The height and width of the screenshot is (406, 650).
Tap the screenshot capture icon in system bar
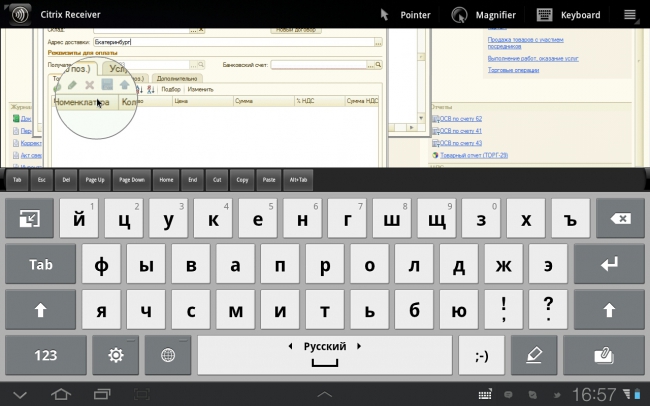pos(141,394)
